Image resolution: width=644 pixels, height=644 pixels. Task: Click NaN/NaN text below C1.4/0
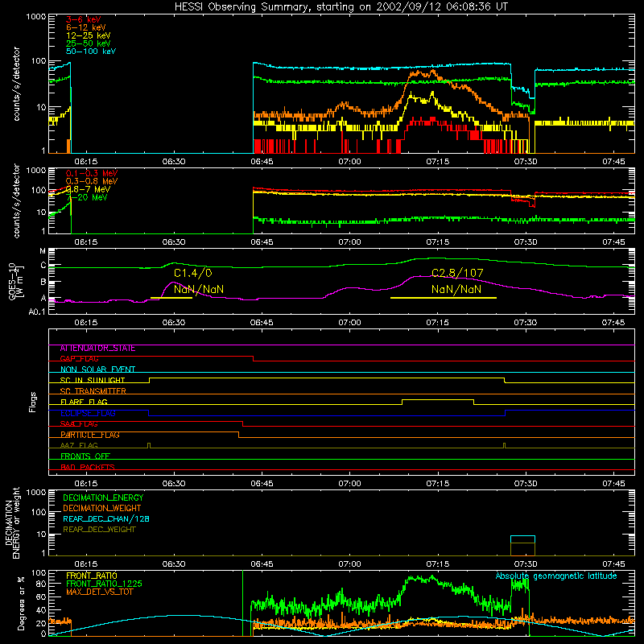199,289
